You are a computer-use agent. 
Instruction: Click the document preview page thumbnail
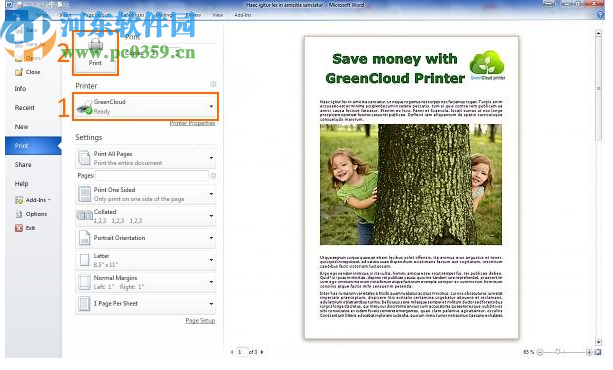click(x=411, y=187)
